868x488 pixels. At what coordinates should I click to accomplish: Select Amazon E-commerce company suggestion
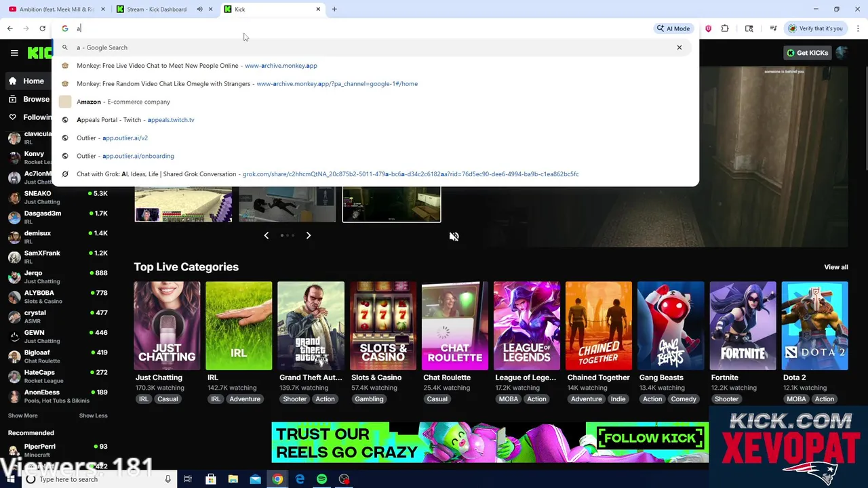click(x=375, y=102)
